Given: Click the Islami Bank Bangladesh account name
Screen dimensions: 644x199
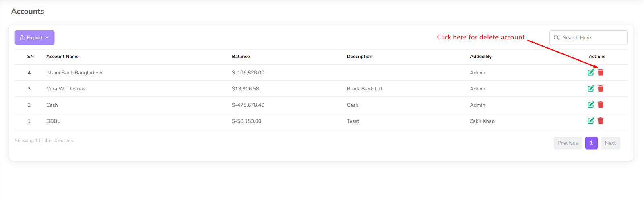Looking at the screenshot, I should click(x=74, y=73).
